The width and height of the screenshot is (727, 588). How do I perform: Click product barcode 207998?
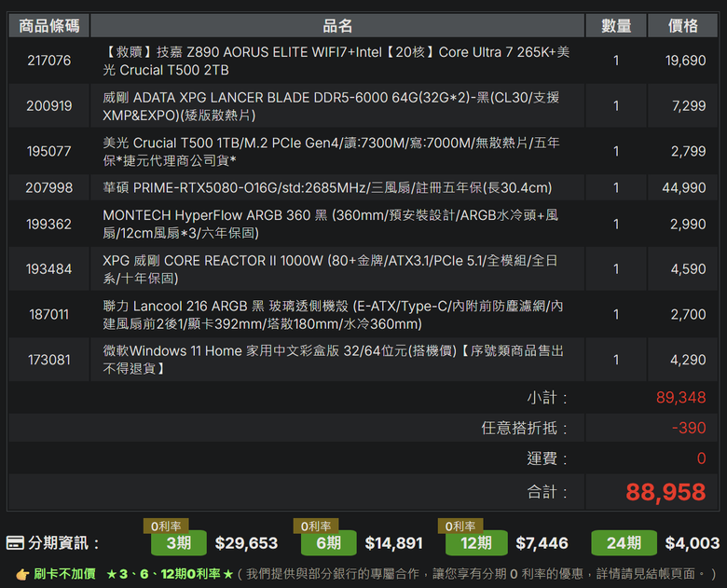click(48, 188)
